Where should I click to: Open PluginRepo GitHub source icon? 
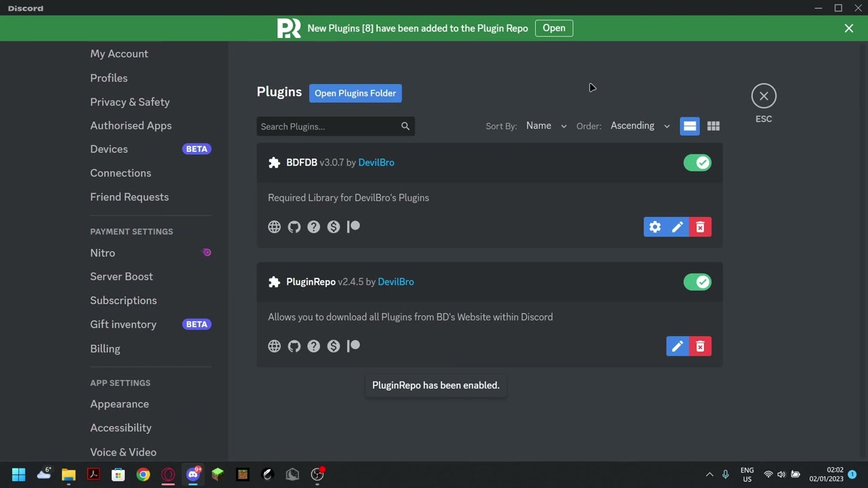pos(294,346)
